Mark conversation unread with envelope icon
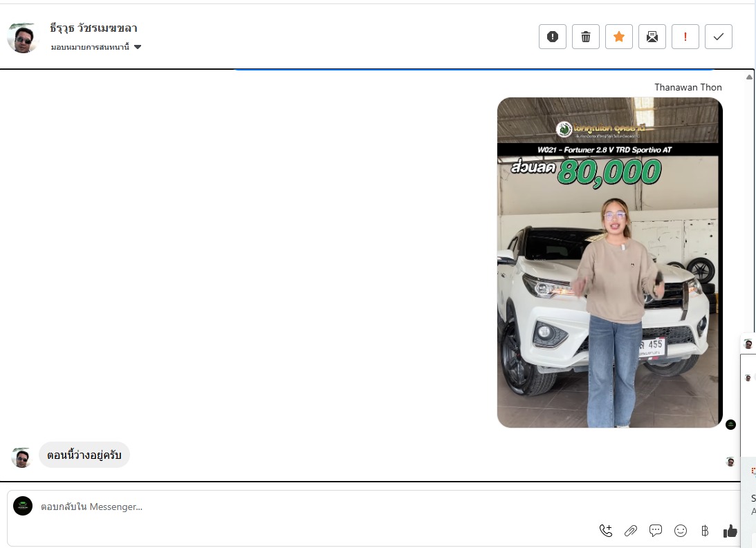 point(652,37)
